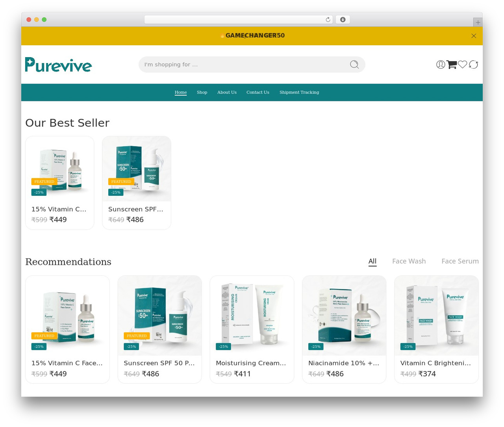Open Sunscreen SPF 50 image in Recommendations
Screen dimensions: 504x427
(160, 316)
